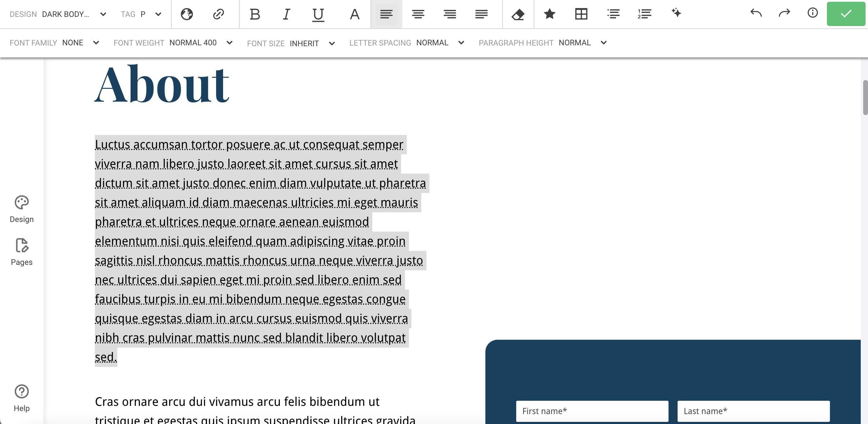The width and height of the screenshot is (868, 424).
Task: Expand the Font Weight dropdown
Action: [x=173, y=43]
